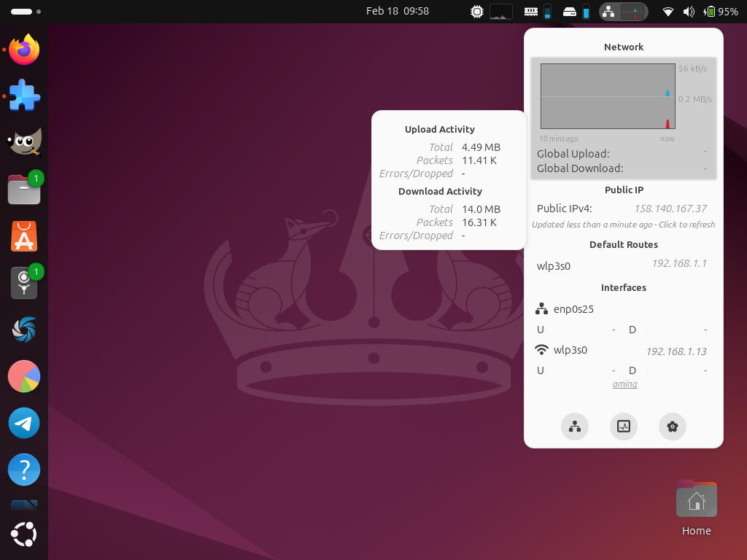Launch Firefox from the dock
This screenshot has width=747, height=560.
coord(24,50)
